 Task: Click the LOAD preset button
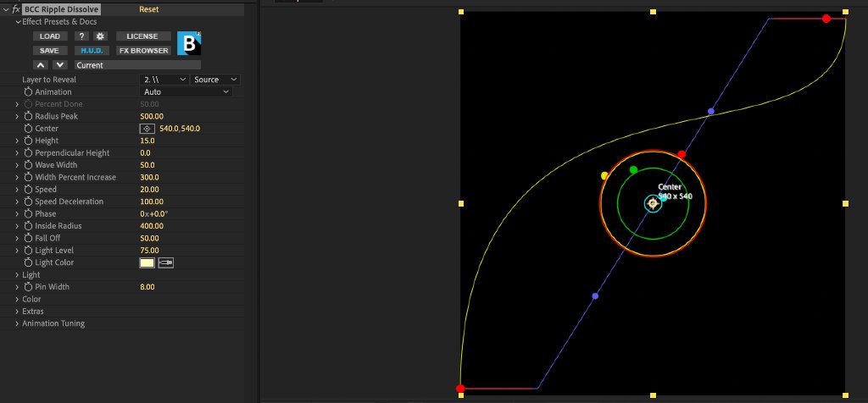[x=50, y=36]
